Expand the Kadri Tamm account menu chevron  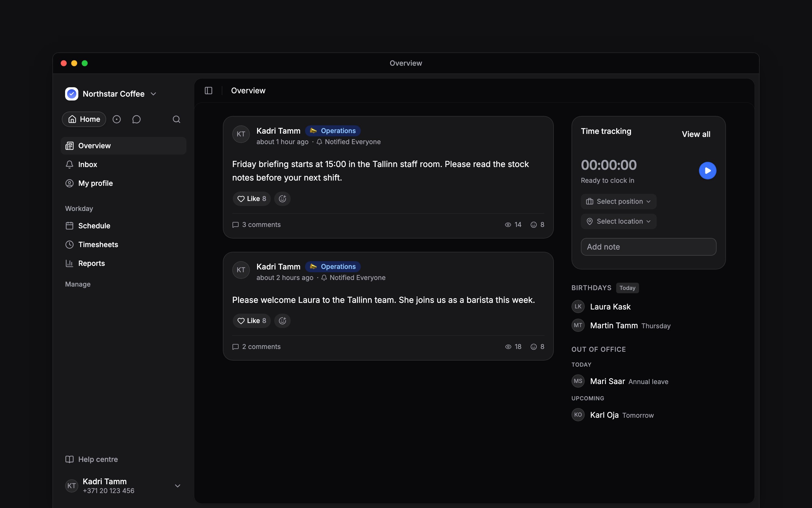pyautogui.click(x=178, y=486)
